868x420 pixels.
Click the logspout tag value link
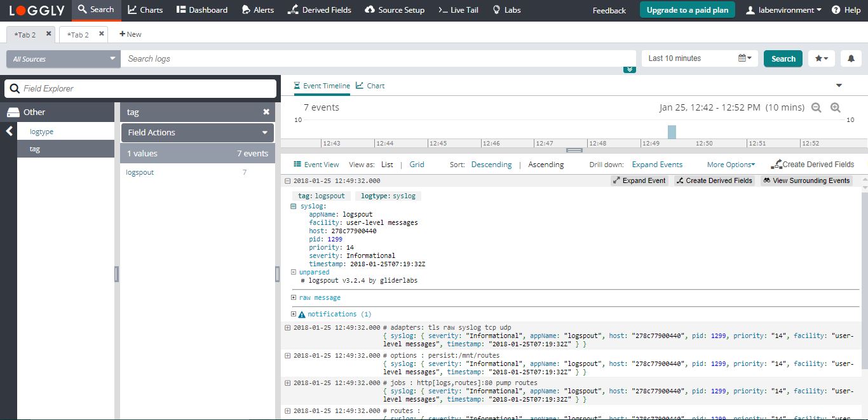140,172
